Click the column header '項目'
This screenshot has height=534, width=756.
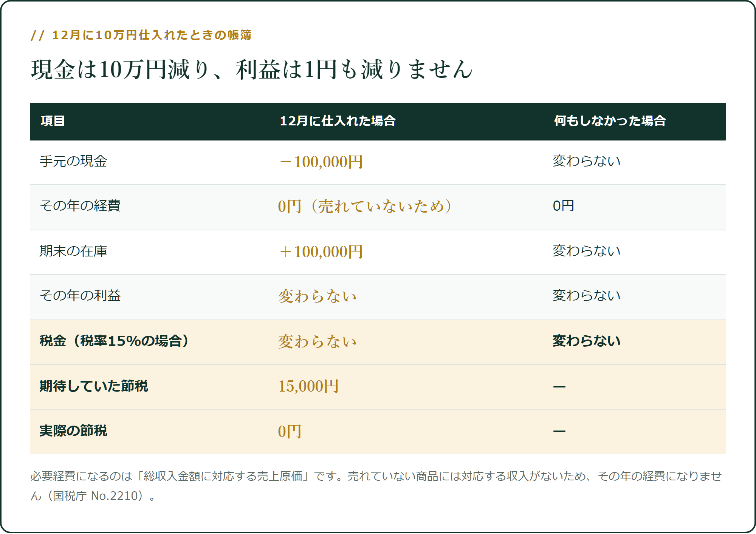pos(53,121)
